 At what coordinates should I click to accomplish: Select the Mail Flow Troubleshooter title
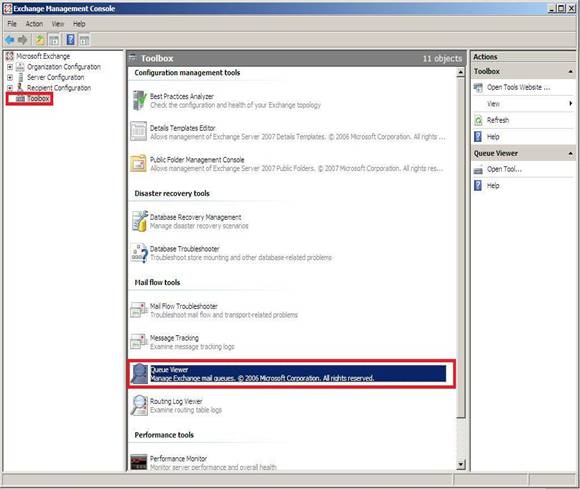click(x=183, y=307)
